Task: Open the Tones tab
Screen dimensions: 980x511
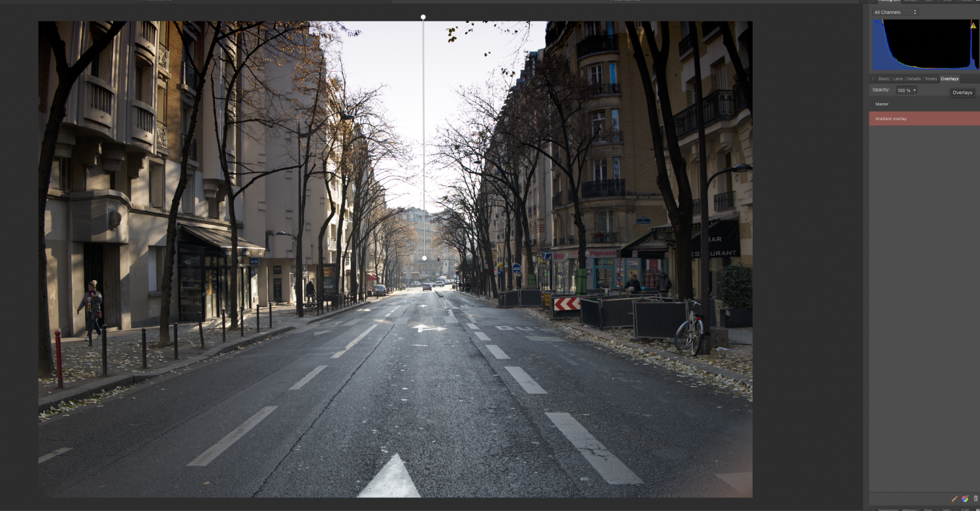Action: [930, 78]
